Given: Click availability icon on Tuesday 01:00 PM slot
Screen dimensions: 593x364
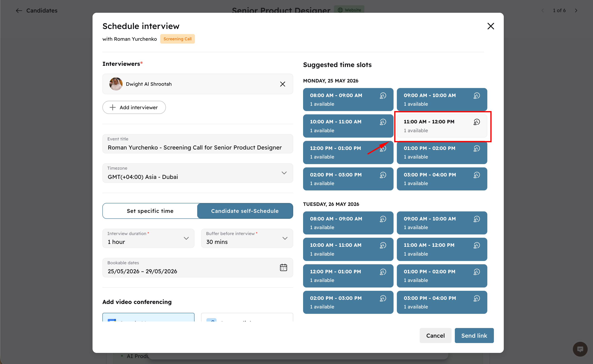Looking at the screenshot, I should click(x=477, y=272).
